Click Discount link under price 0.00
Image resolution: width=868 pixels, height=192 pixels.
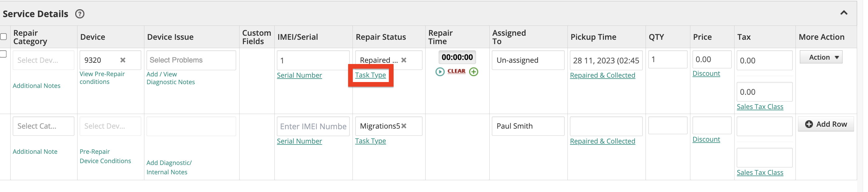coord(706,73)
